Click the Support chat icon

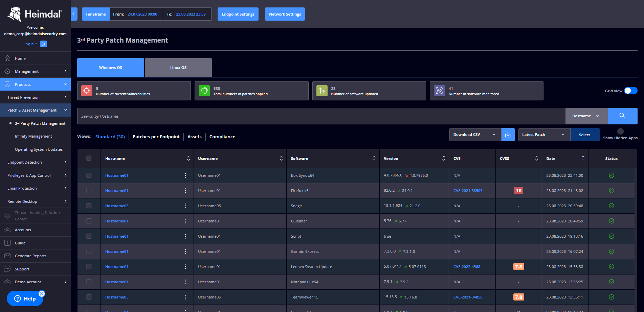[x=7, y=269]
